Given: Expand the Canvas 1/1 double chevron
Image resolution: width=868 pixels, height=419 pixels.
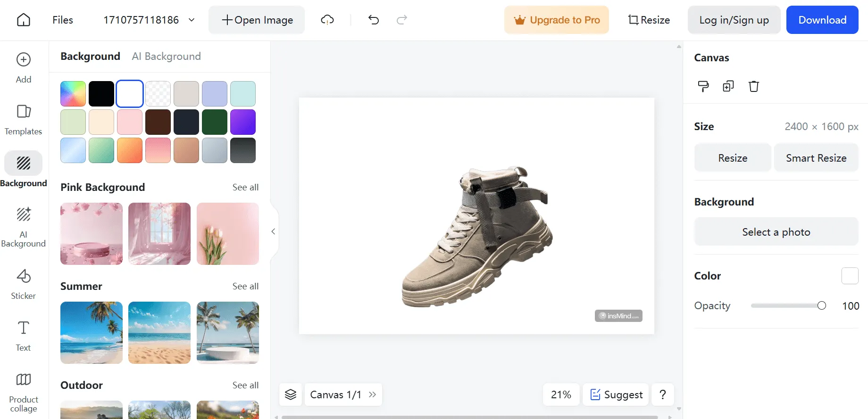Looking at the screenshot, I should pyautogui.click(x=373, y=394).
